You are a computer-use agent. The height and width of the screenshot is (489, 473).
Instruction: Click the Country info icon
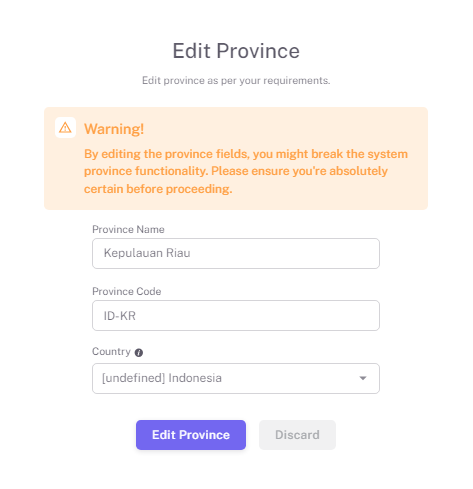139,353
